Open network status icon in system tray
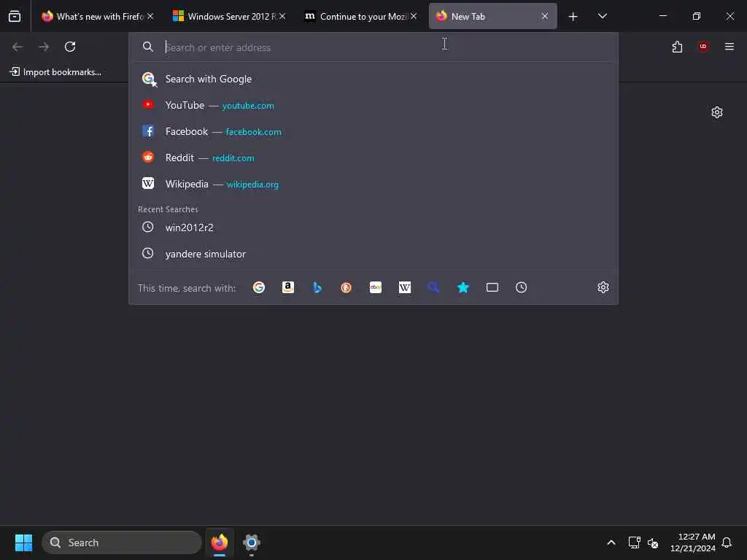Screen dimensions: 747x560 point(634,542)
